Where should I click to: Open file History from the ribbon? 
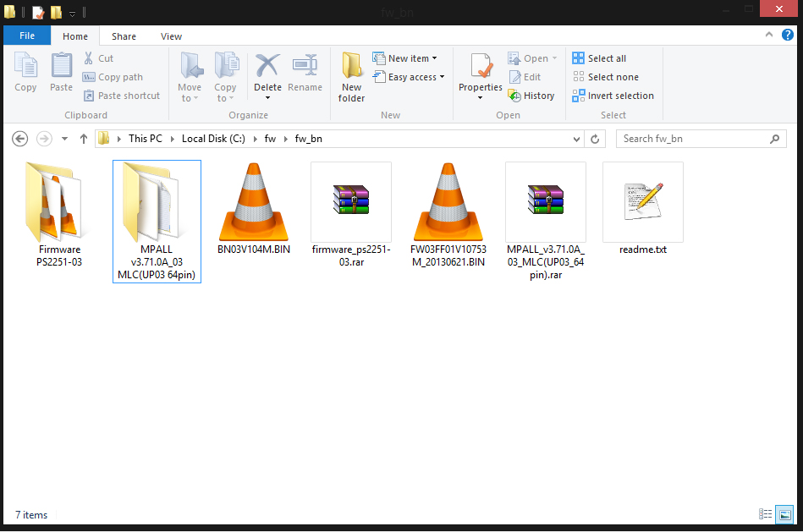531,96
